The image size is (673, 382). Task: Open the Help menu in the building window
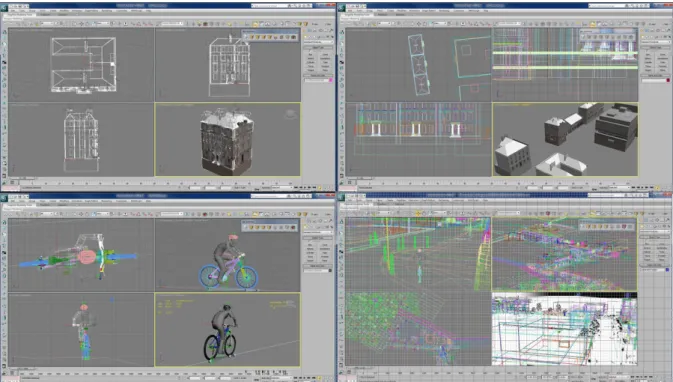148,10
